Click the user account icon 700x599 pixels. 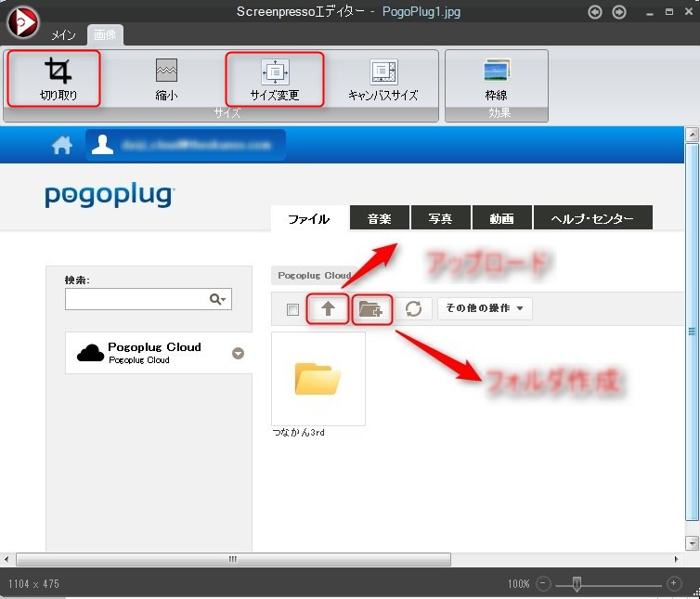pos(102,144)
